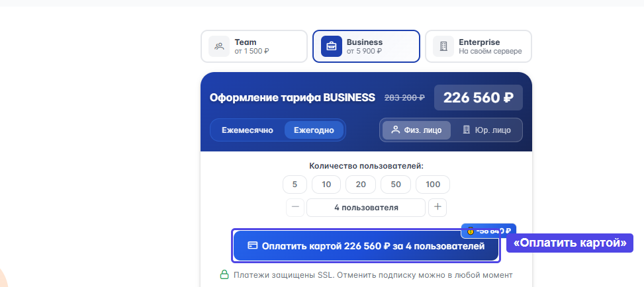Choose the 20 users preset

pyautogui.click(x=361, y=184)
